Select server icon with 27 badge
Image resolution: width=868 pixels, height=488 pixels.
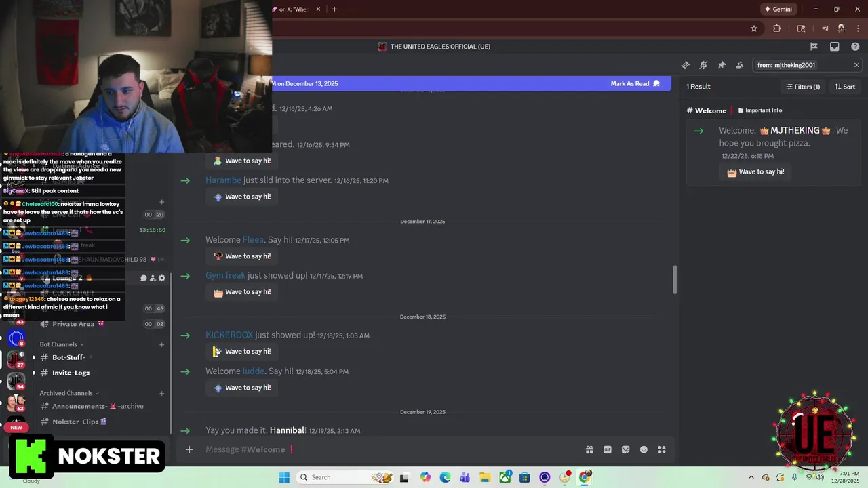[x=16, y=359]
